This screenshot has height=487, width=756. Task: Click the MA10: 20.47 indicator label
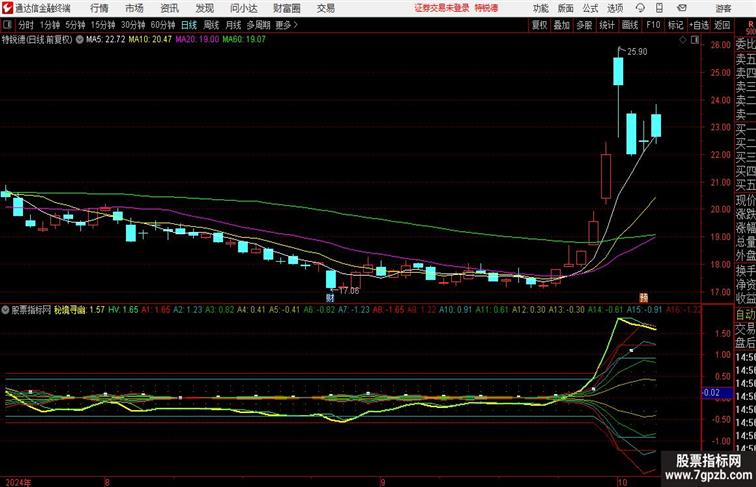click(150, 40)
